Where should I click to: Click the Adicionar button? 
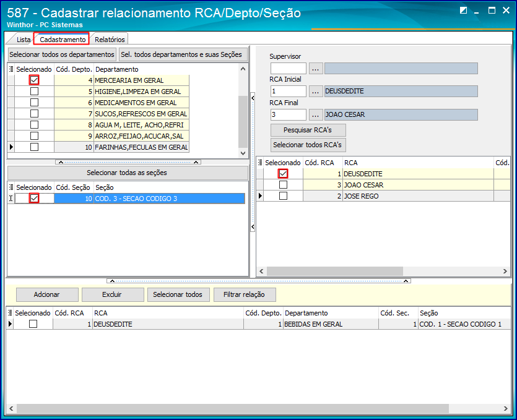click(47, 294)
